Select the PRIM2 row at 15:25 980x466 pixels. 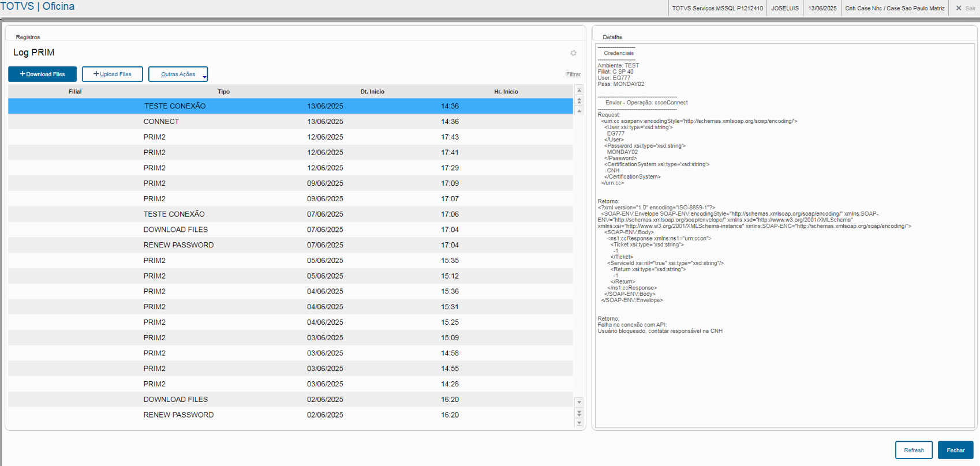click(x=290, y=322)
